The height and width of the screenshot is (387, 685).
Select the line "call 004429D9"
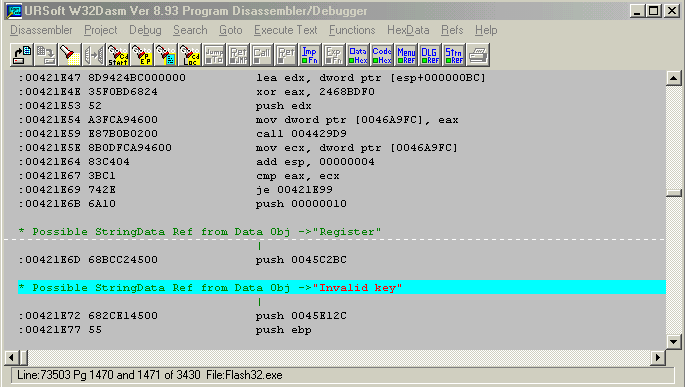[x=183, y=134]
